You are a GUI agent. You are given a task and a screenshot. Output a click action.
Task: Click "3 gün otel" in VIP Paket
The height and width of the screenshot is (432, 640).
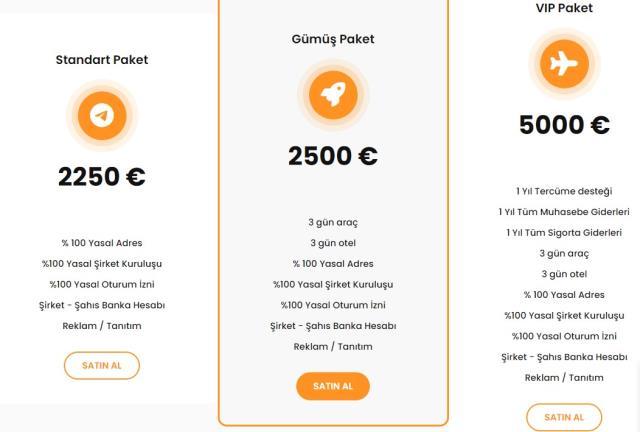point(564,274)
